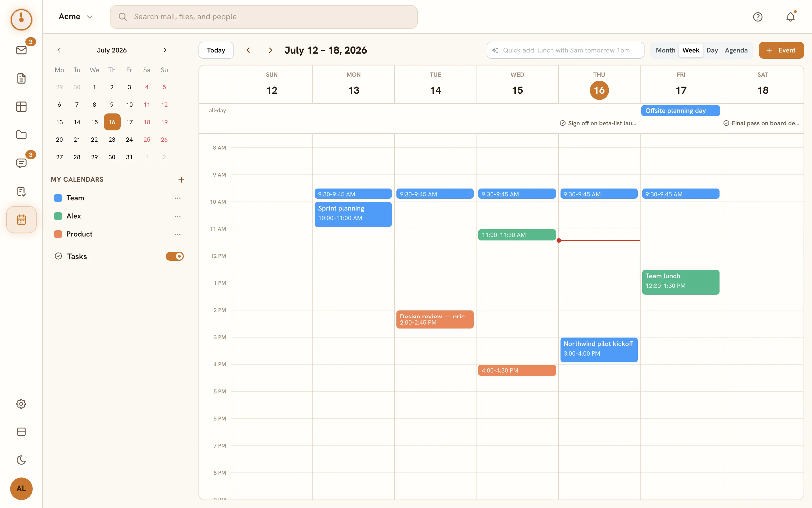
Task: Open the Northwind pilot kickoff event
Action: (599, 350)
